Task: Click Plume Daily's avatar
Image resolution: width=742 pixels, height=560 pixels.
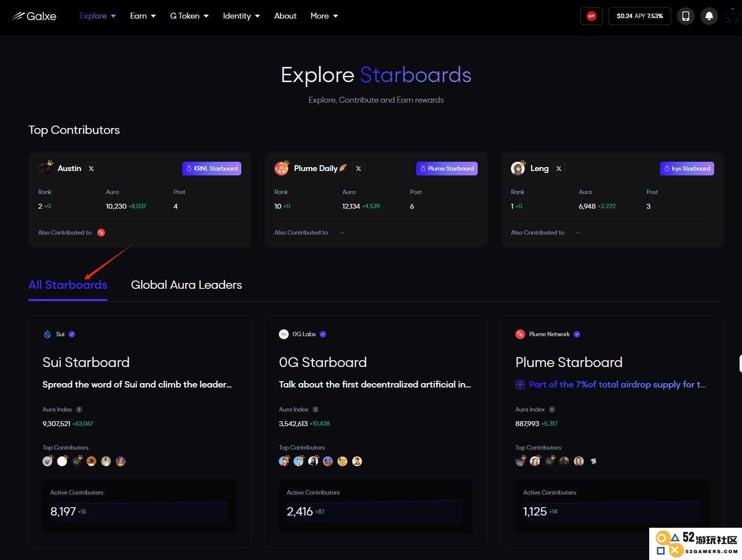Action: (282, 168)
